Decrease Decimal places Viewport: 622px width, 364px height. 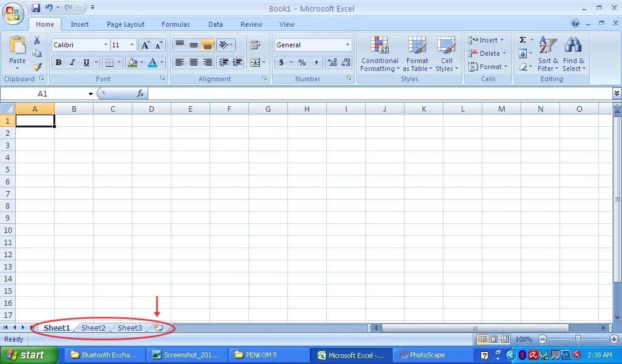pos(346,62)
